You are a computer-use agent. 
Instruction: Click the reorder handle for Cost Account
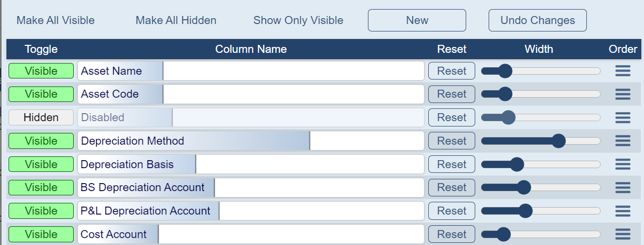tap(623, 234)
